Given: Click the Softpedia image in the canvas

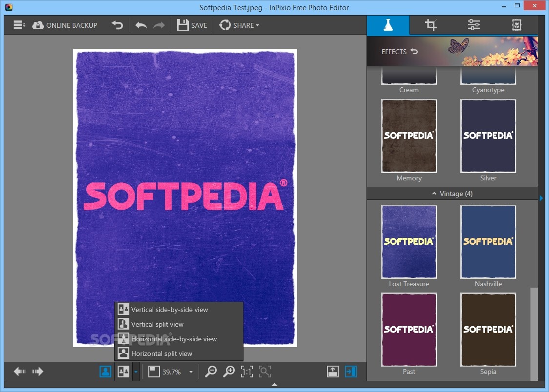Looking at the screenshot, I should coord(185,198).
